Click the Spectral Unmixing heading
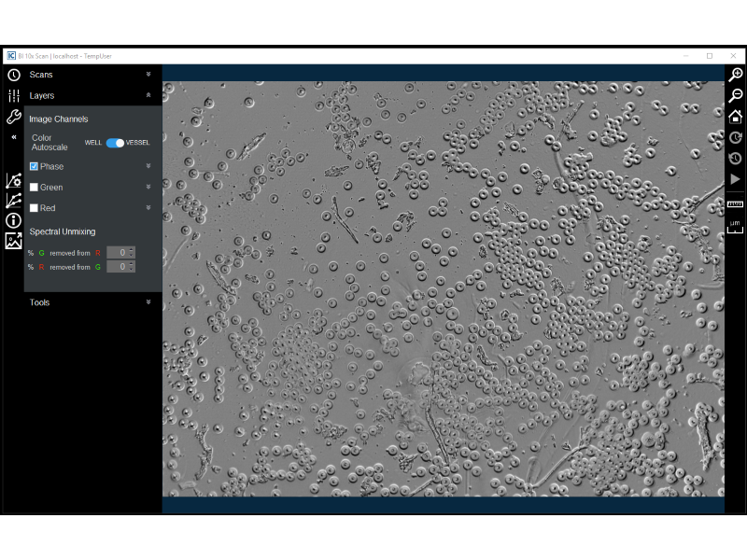 pos(63,231)
